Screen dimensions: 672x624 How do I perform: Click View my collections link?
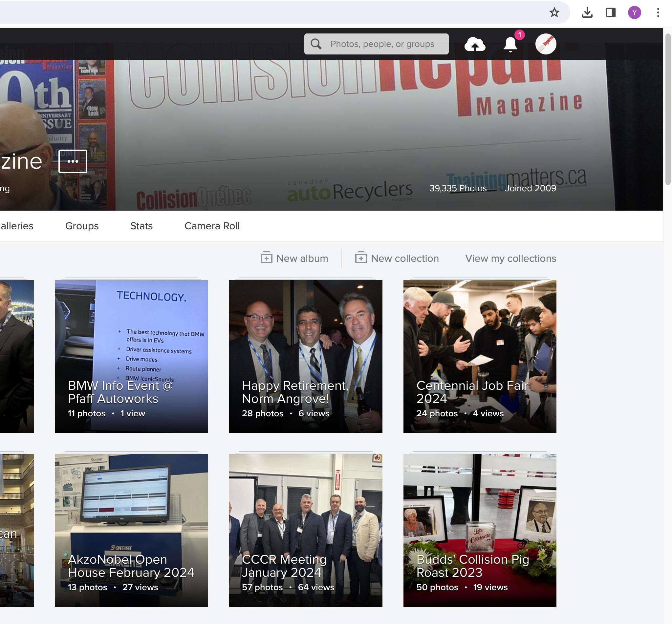[x=510, y=258]
